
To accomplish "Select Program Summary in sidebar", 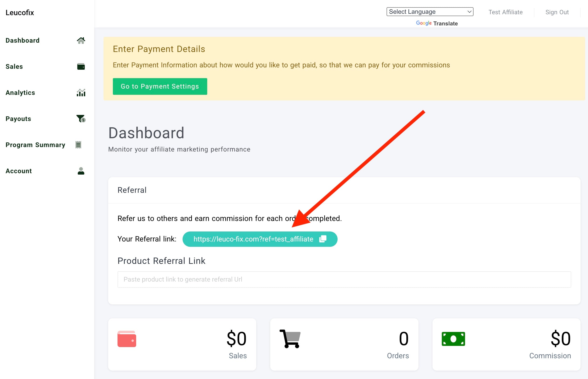I will [35, 145].
